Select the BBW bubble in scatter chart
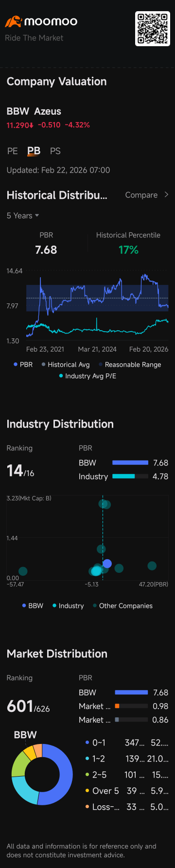The image size is (175, 868). pos(107,564)
